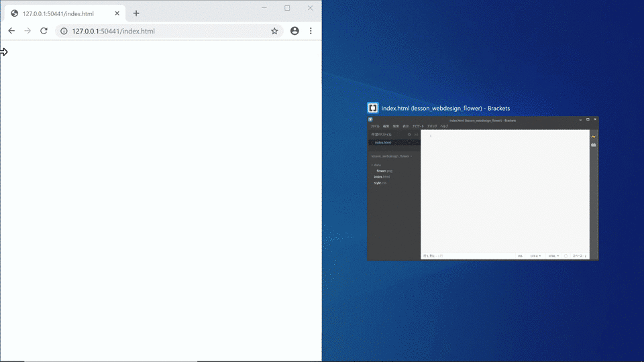The image size is (644, 362).
Task: Focus the address bar URL field
Action: point(169,32)
